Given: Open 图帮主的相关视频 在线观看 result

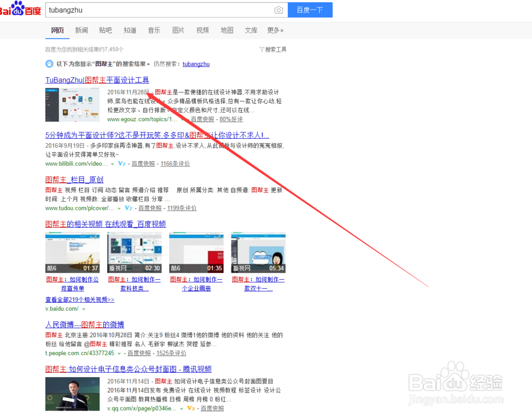Looking at the screenshot, I should 105,224.
